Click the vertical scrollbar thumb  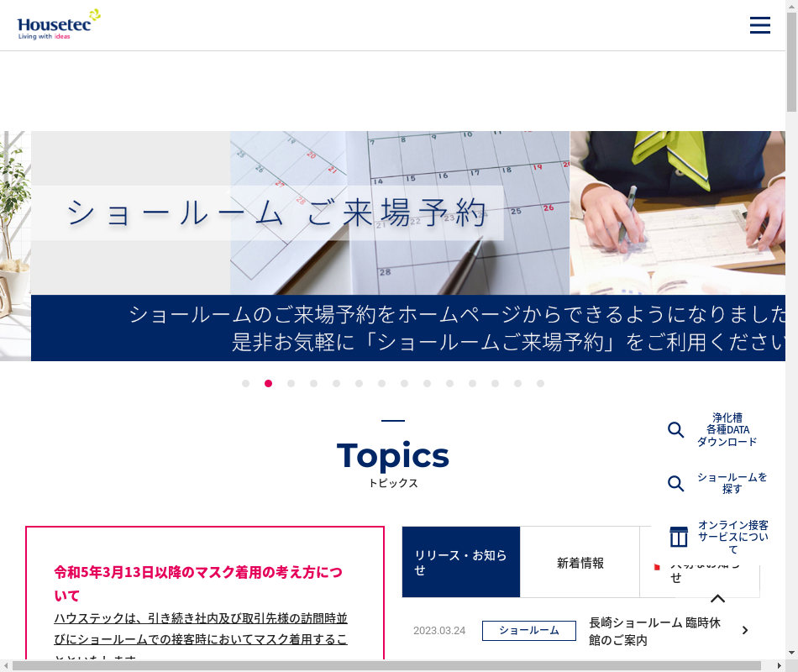[x=791, y=59]
